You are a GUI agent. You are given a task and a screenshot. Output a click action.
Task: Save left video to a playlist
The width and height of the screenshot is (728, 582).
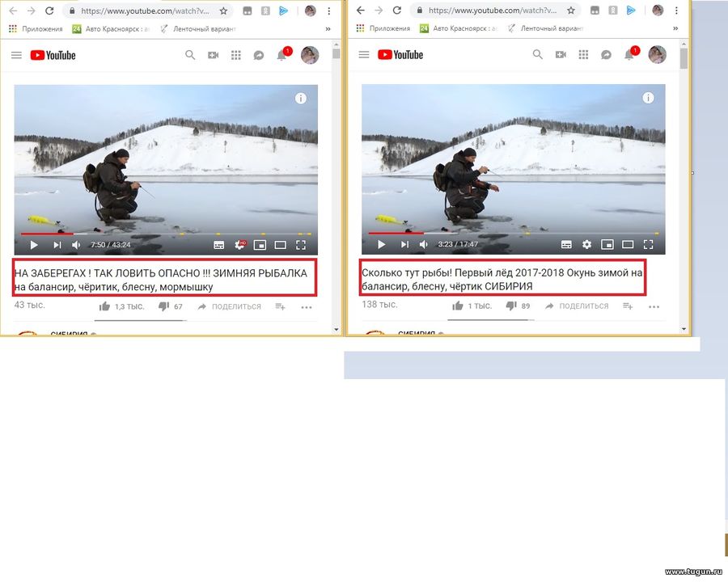280,306
